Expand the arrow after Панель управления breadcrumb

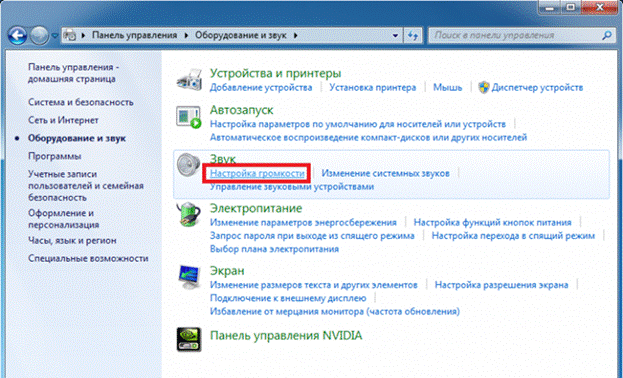[x=186, y=35]
